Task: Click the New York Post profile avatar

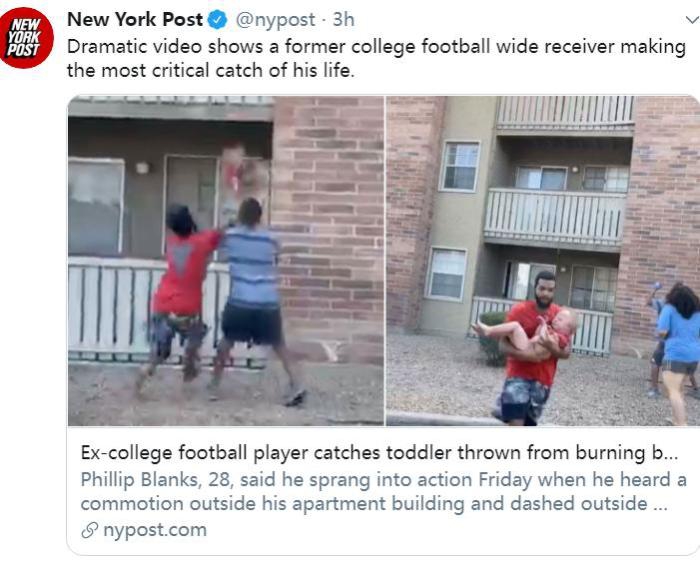Action: [x=26, y=37]
